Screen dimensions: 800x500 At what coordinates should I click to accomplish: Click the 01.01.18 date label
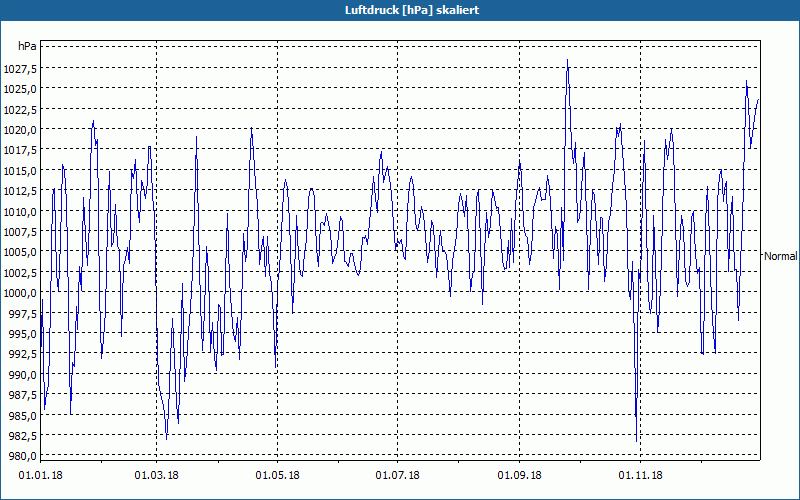click(x=41, y=476)
